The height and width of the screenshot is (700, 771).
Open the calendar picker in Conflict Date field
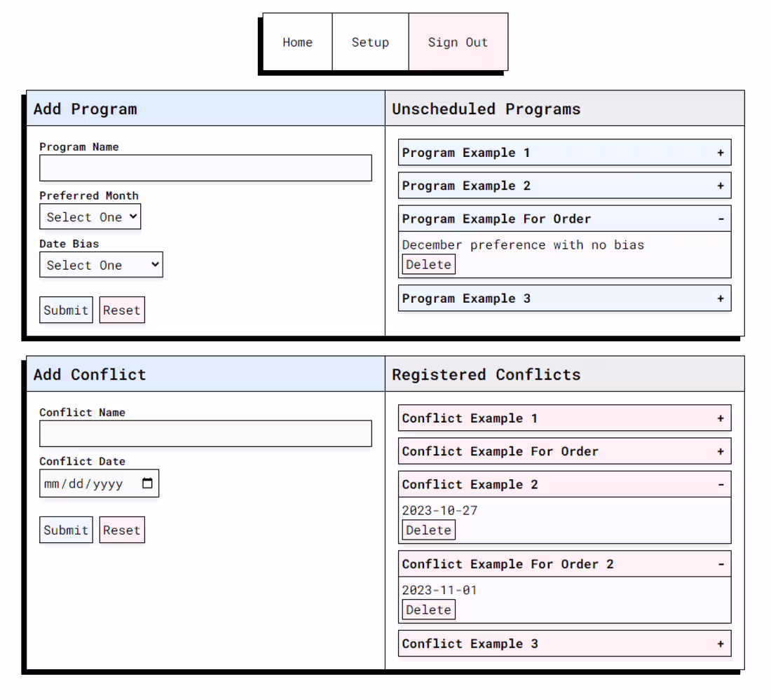click(x=146, y=483)
